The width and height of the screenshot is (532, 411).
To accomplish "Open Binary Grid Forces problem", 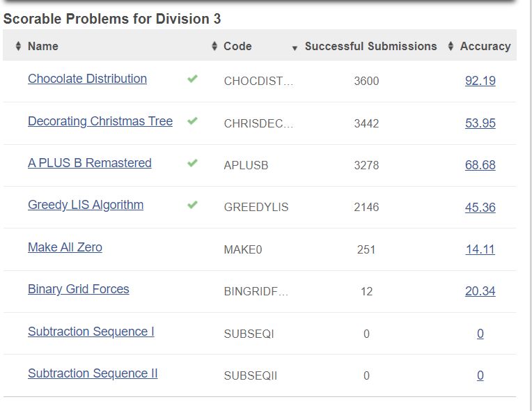I will coord(78,289).
